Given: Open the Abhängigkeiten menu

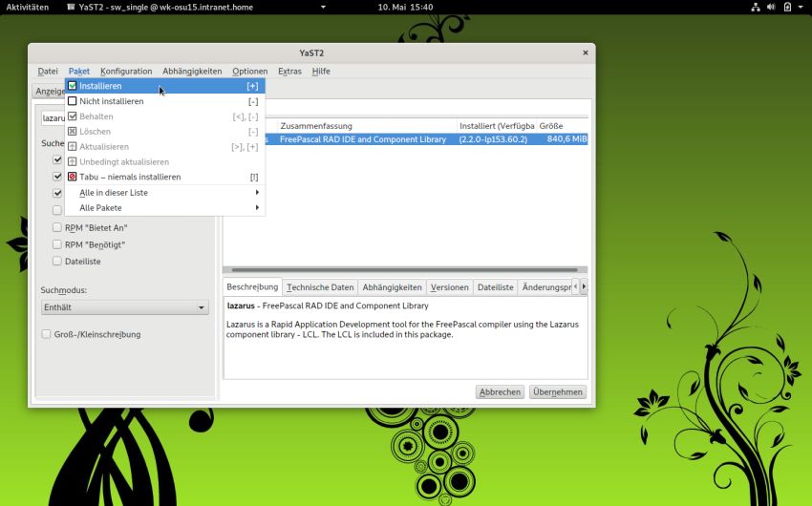Looking at the screenshot, I should pyautogui.click(x=192, y=72).
